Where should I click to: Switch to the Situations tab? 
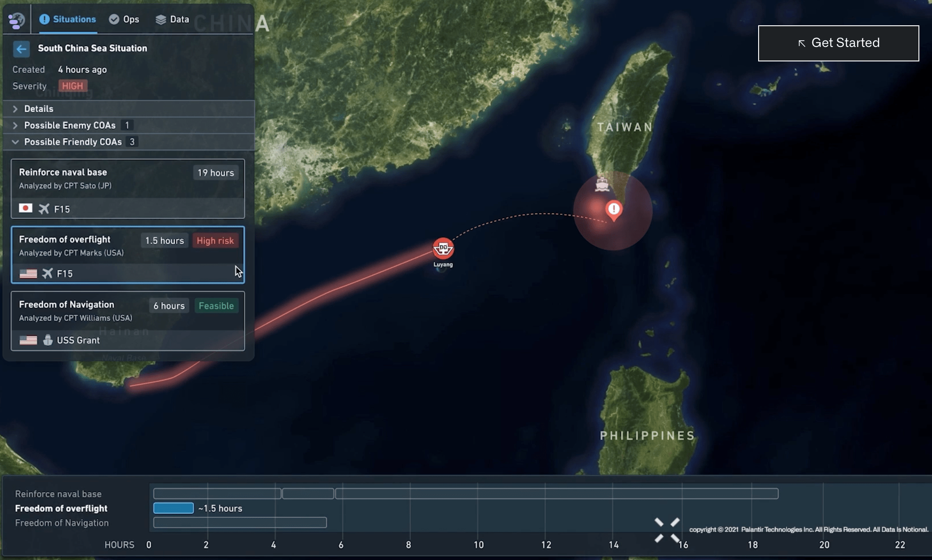click(x=68, y=19)
